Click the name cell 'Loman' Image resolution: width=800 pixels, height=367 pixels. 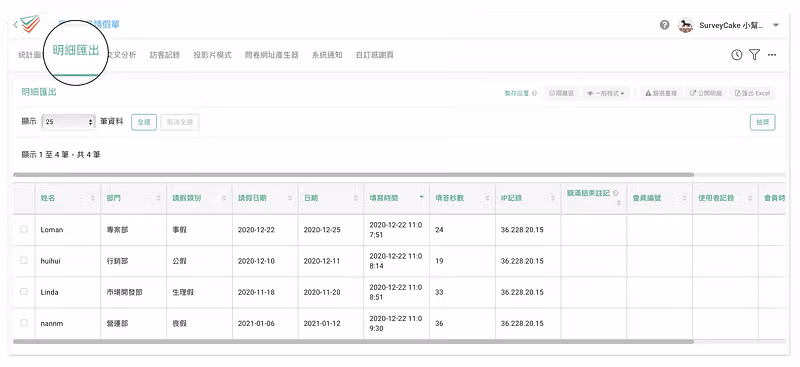[52, 230]
